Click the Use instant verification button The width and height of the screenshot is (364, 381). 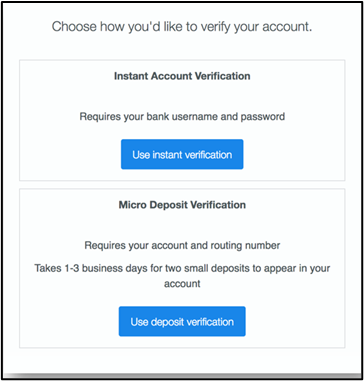182,154
